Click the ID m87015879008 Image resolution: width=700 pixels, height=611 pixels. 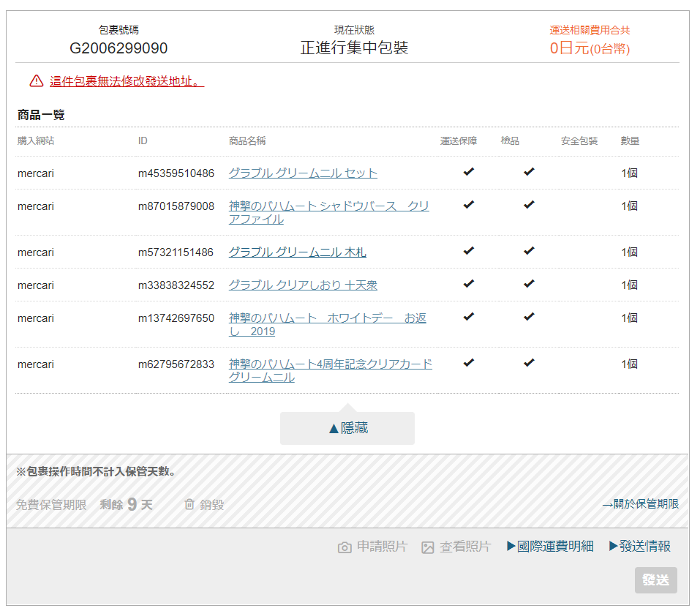point(176,206)
